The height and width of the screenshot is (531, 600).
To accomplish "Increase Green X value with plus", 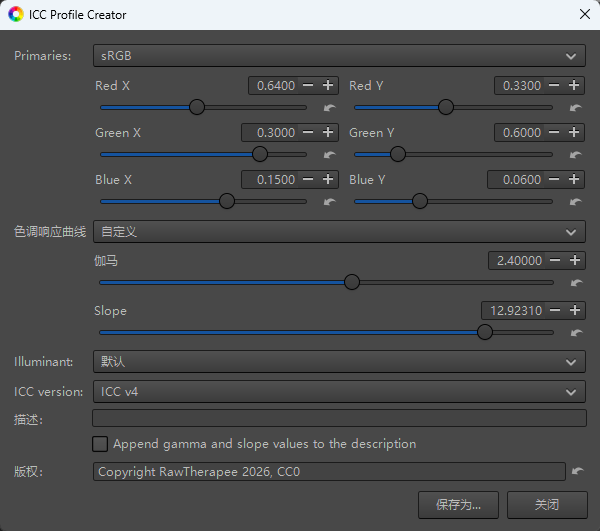I will (x=328, y=132).
